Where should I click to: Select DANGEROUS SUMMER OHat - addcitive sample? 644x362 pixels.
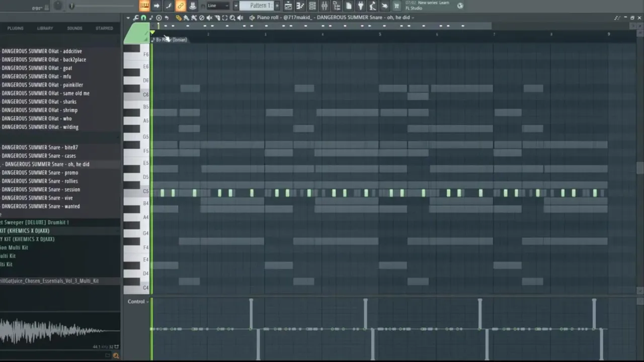[42, 51]
